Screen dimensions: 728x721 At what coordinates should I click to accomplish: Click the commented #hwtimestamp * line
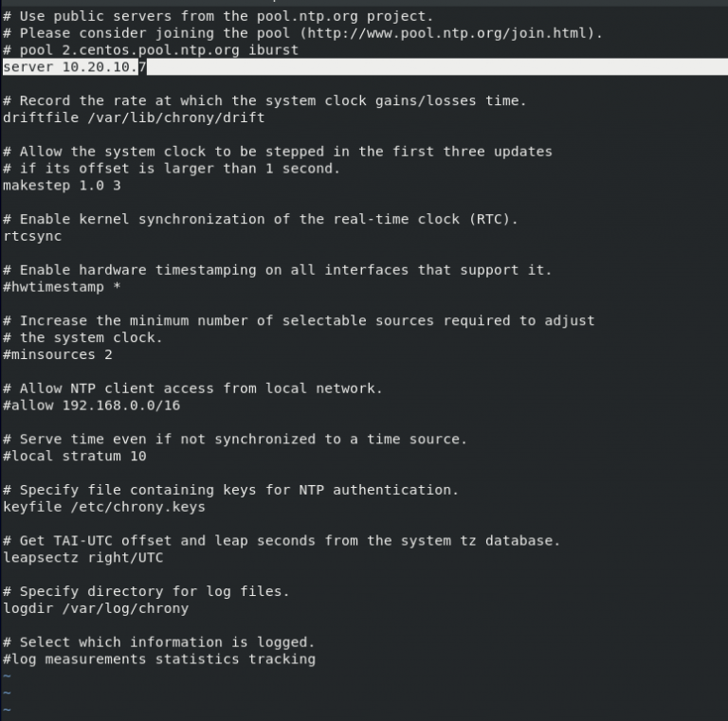tap(62, 286)
